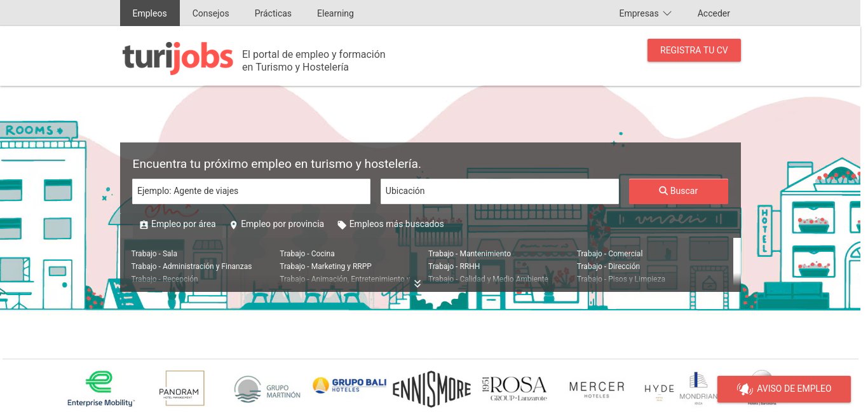Click the Buscar search button
This screenshot has width=868, height=414.
pos(678,191)
